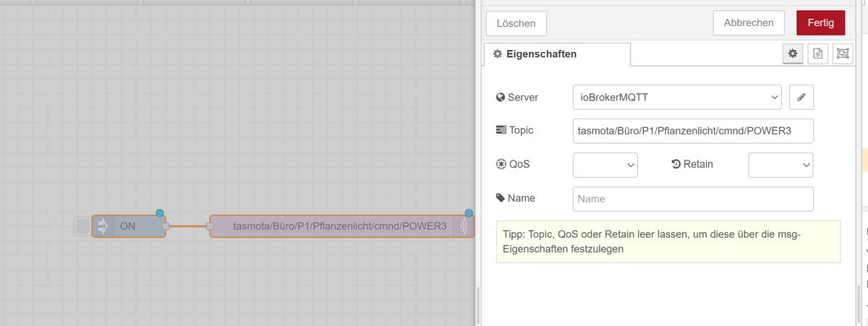
Task: Open the Retain dropdown
Action: tap(781, 165)
